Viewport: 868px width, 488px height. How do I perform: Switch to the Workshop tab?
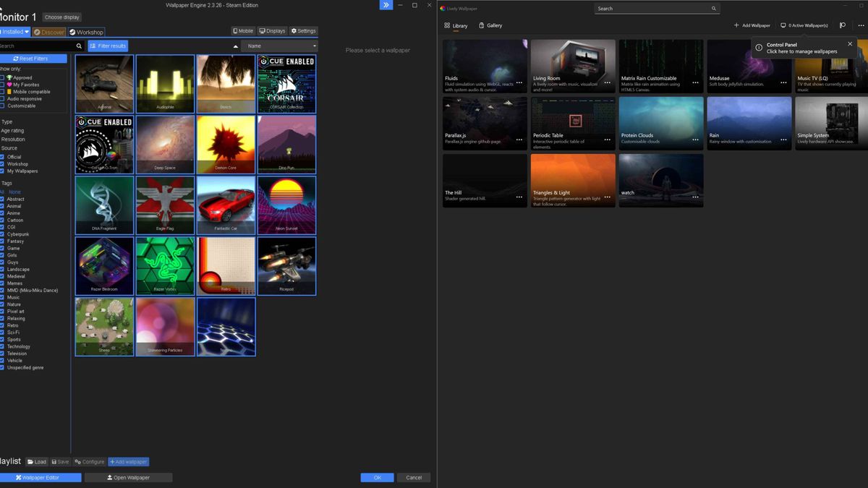click(86, 32)
